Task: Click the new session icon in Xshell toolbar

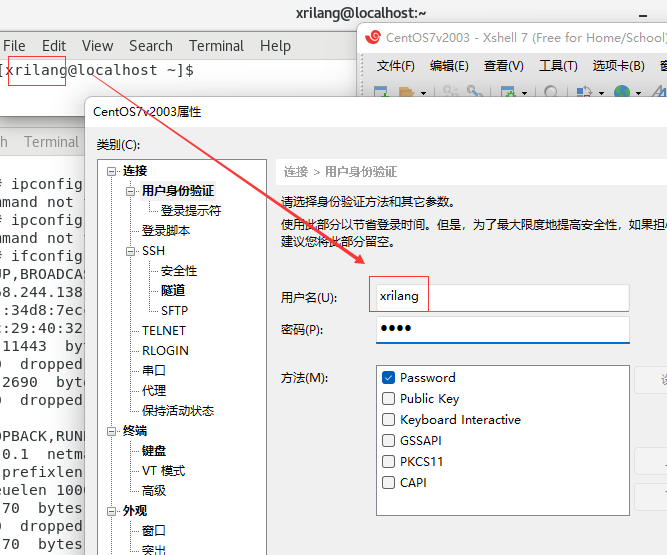Action: (x=381, y=91)
